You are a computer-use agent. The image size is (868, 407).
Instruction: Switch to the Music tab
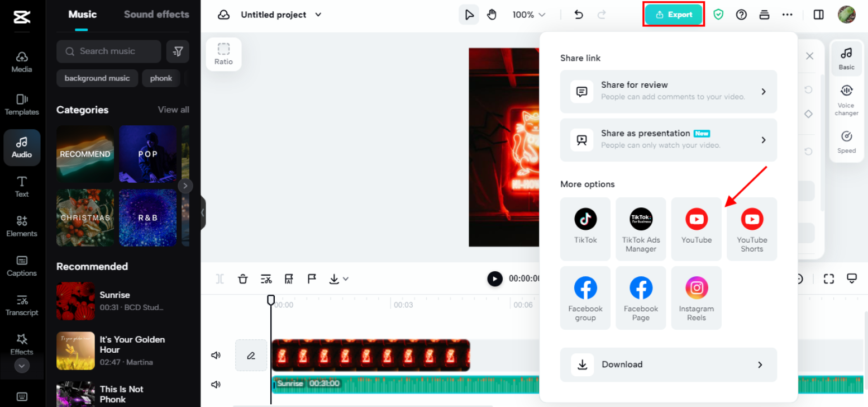tap(82, 15)
